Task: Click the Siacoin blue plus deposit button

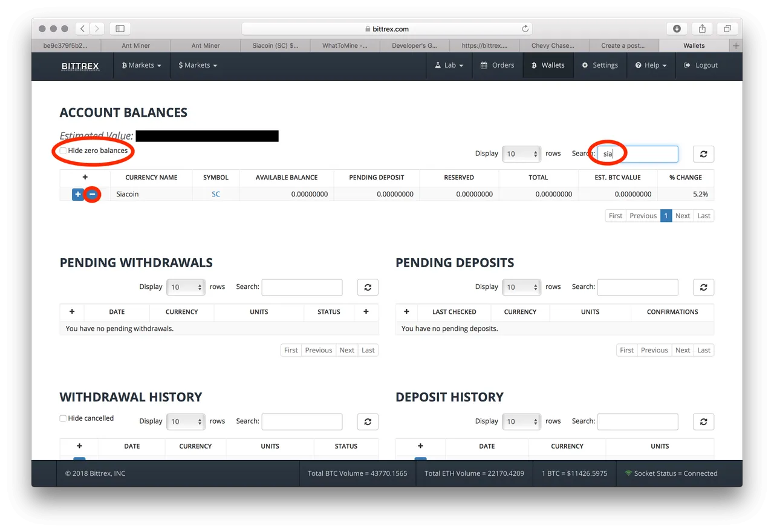Action: click(x=78, y=195)
